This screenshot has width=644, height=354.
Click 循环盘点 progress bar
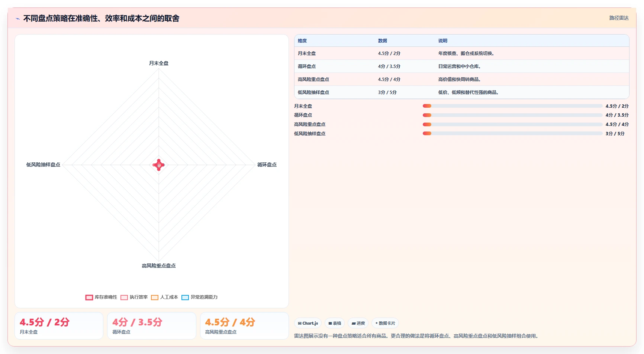tap(512, 115)
